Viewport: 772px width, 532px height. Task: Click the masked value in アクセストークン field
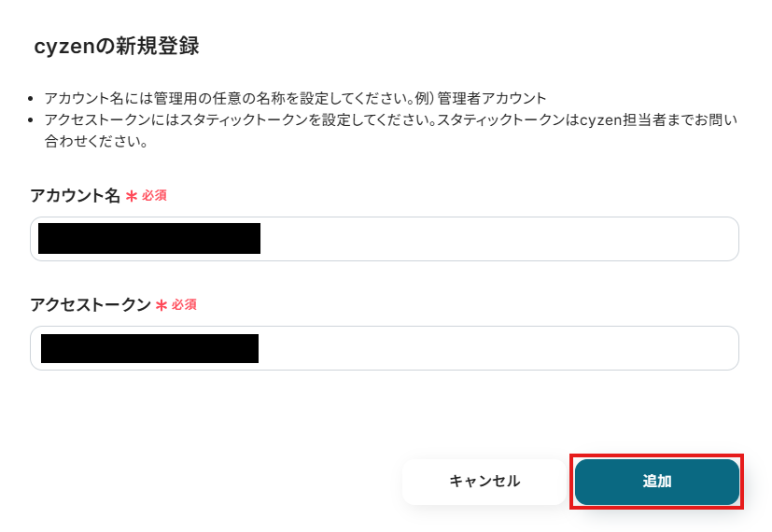point(149,348)
